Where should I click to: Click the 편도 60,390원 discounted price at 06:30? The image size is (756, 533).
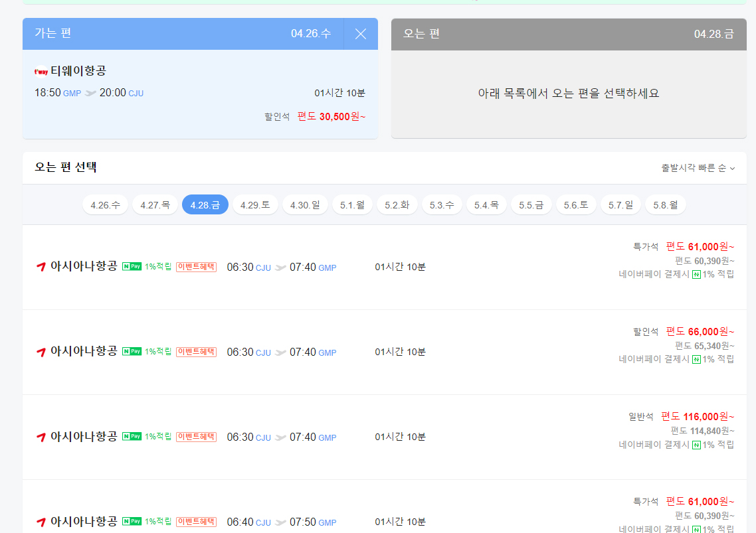click(x=704, y=262)
